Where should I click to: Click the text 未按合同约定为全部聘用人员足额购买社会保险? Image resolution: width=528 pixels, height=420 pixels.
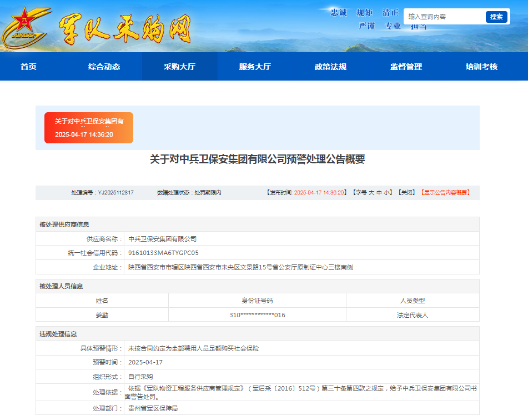pyautogui.click(x=193, y=348)
